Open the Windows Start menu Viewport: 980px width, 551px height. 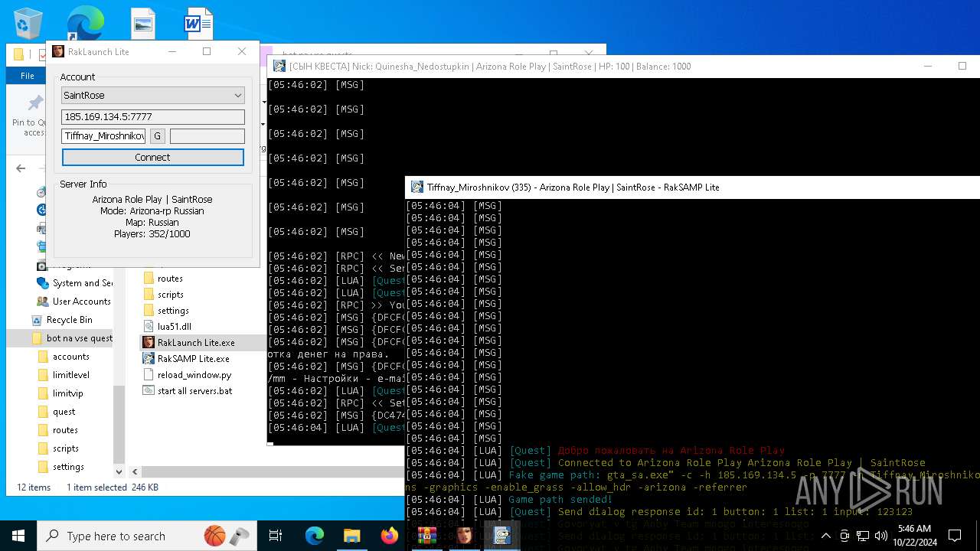coord(18,536)
